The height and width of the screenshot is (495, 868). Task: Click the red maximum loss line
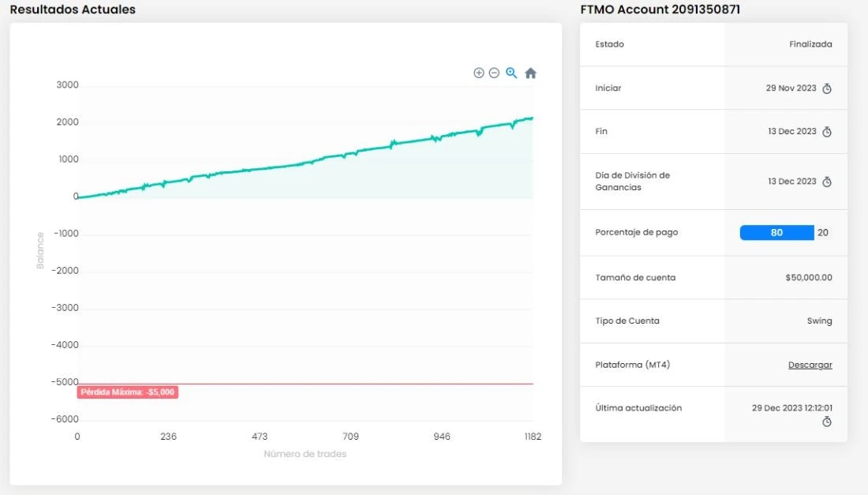click(306, 383)
